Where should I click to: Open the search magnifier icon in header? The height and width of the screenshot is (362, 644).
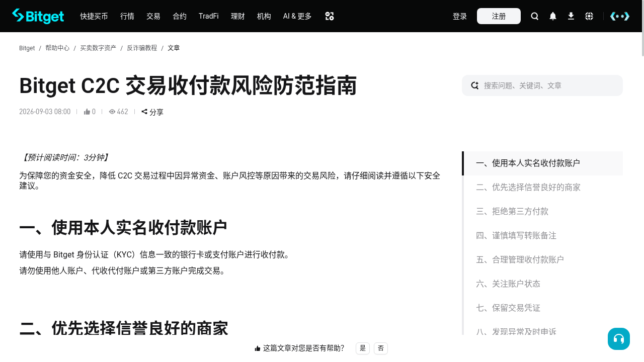[535, 16]
